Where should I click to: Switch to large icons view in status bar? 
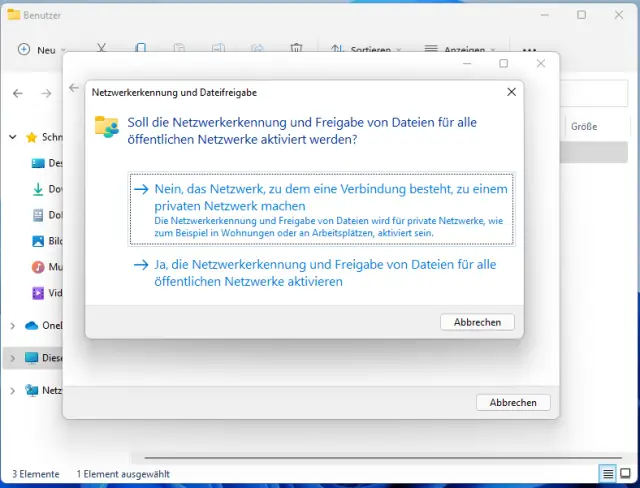click(625, 473)
